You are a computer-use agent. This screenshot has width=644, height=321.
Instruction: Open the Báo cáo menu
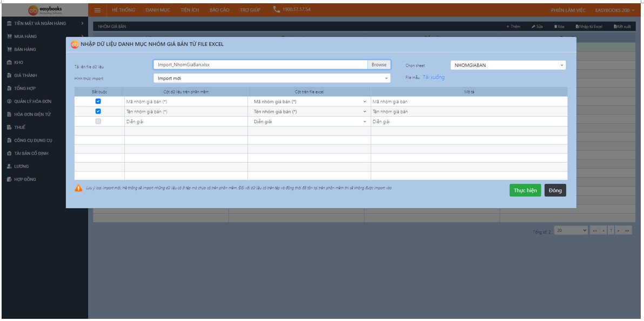point(219,10)
